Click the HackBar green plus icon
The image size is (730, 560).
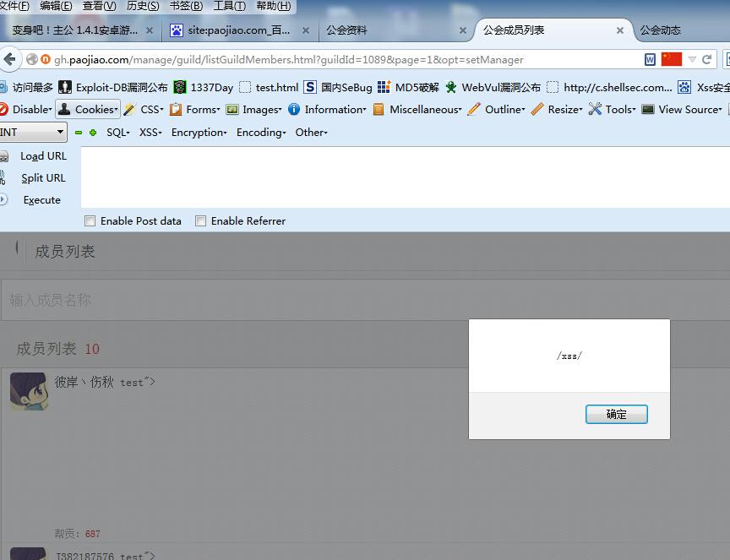(x=93, y=133)
